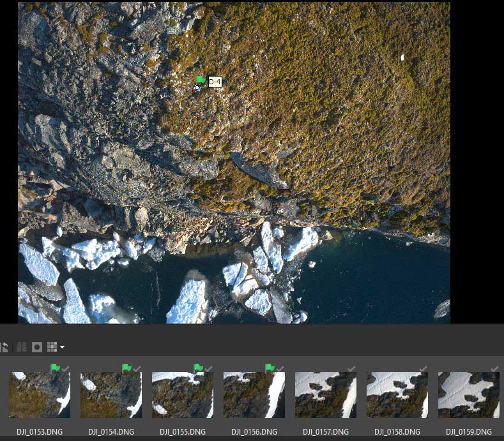Toggle the checkmark on the DJI_0159.DNG thumbnail

495,368
